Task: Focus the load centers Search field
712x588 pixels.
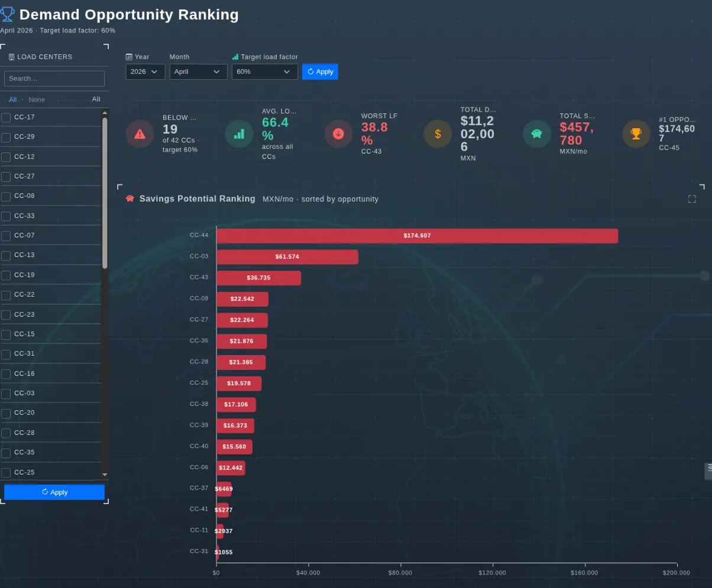Action: coord(54,79)
